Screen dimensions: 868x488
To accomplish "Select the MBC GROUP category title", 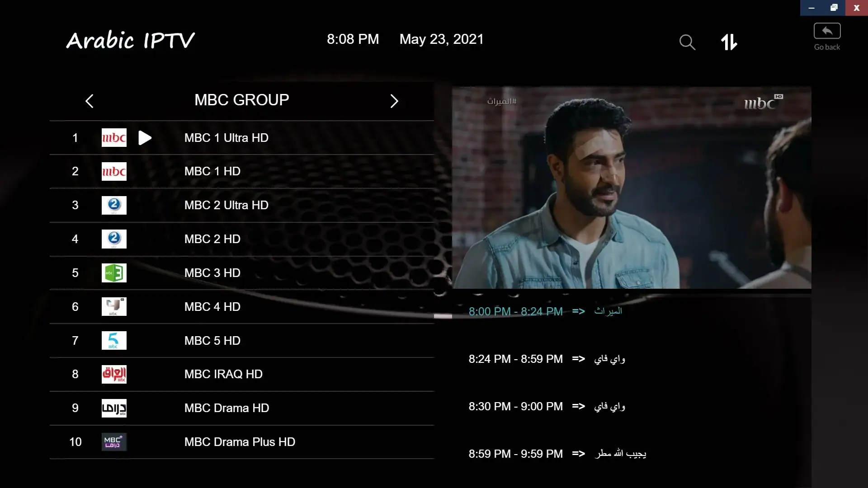I will pyautogui.click(x=241, y=100).
